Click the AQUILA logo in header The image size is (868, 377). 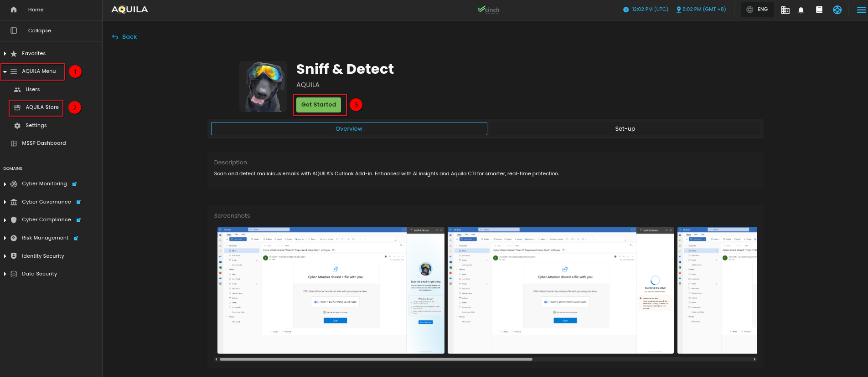coord(130,10)
